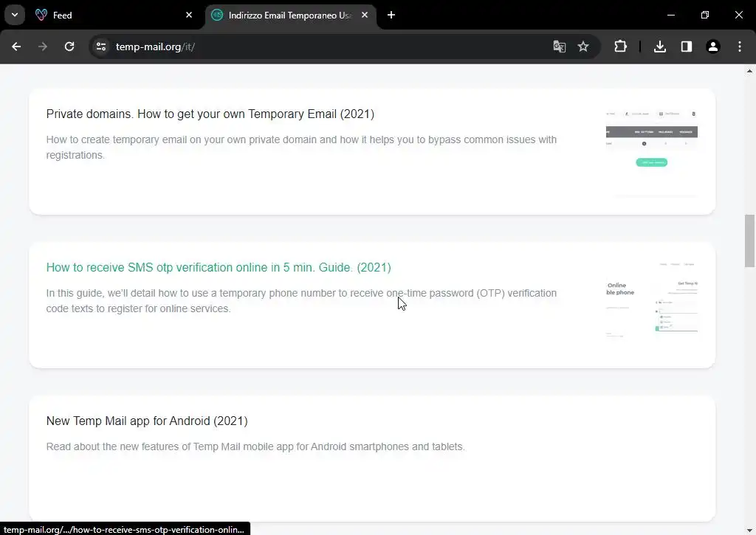Open the profile avatar menu
Viewport: 756px width, 535px height.
click(713, 46)
